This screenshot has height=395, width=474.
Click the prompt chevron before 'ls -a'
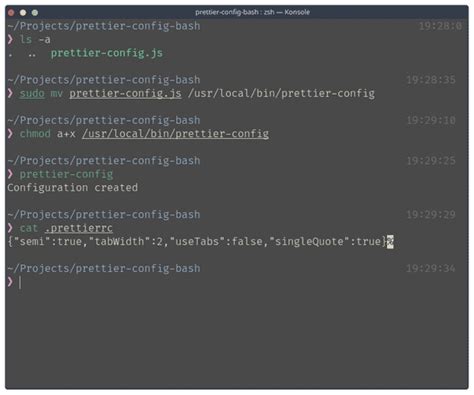click(x=10, y=39)
